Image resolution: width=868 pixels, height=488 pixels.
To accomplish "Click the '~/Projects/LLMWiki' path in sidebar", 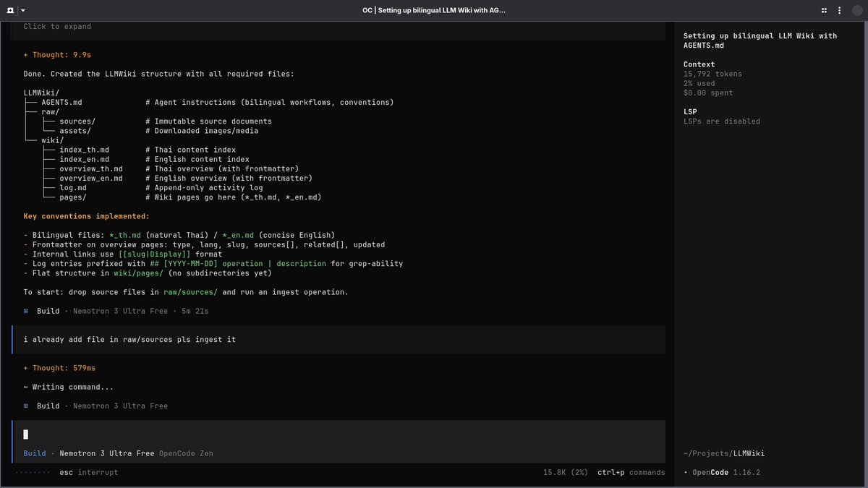I will 724,453.
